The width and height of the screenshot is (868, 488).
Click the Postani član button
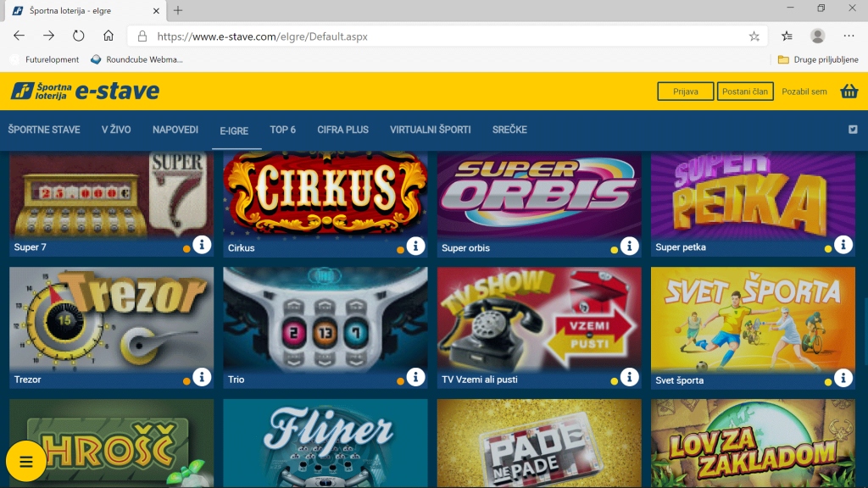(x=745, y=91)
